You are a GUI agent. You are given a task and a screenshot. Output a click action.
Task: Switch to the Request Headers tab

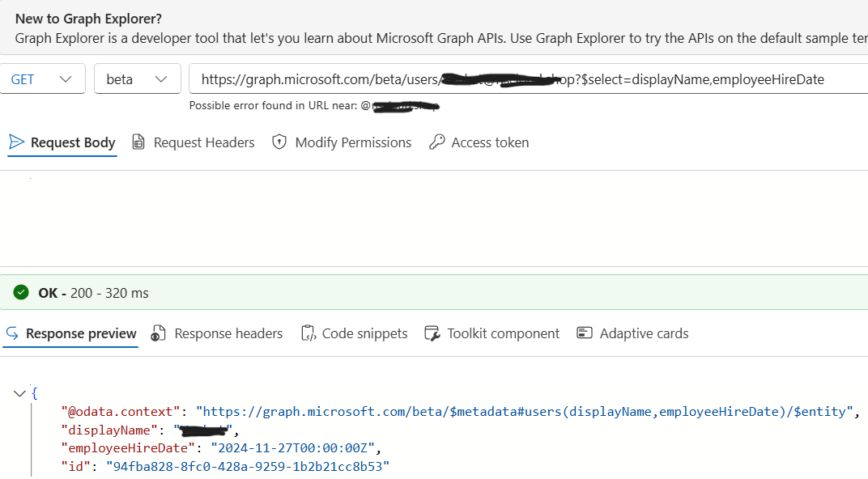tap(194, 142)
